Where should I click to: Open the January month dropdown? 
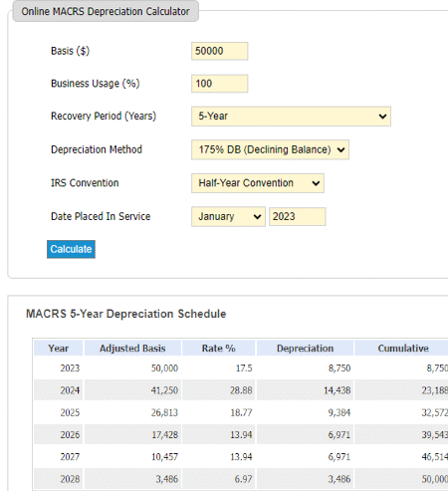tap(228, 217)
